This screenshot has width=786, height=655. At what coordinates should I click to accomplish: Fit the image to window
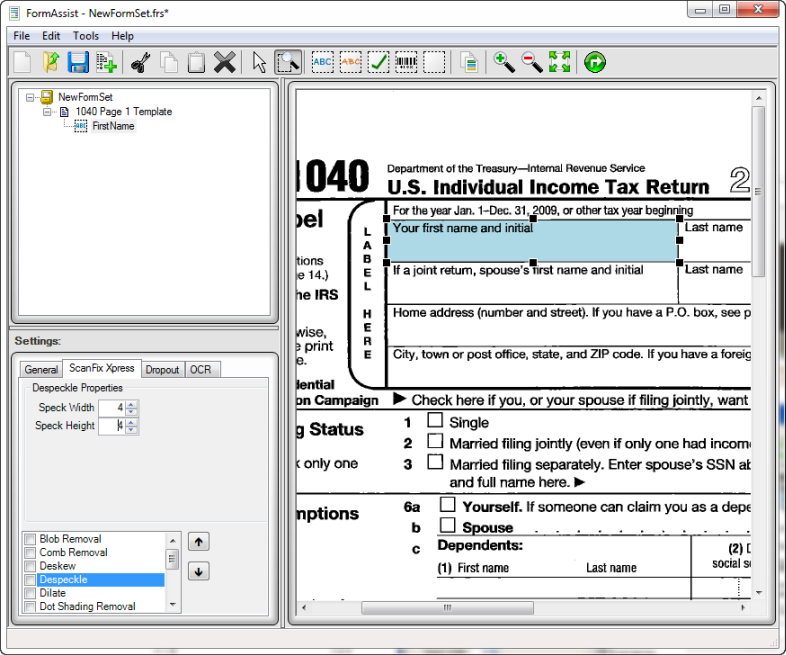(x=559, y=63)
